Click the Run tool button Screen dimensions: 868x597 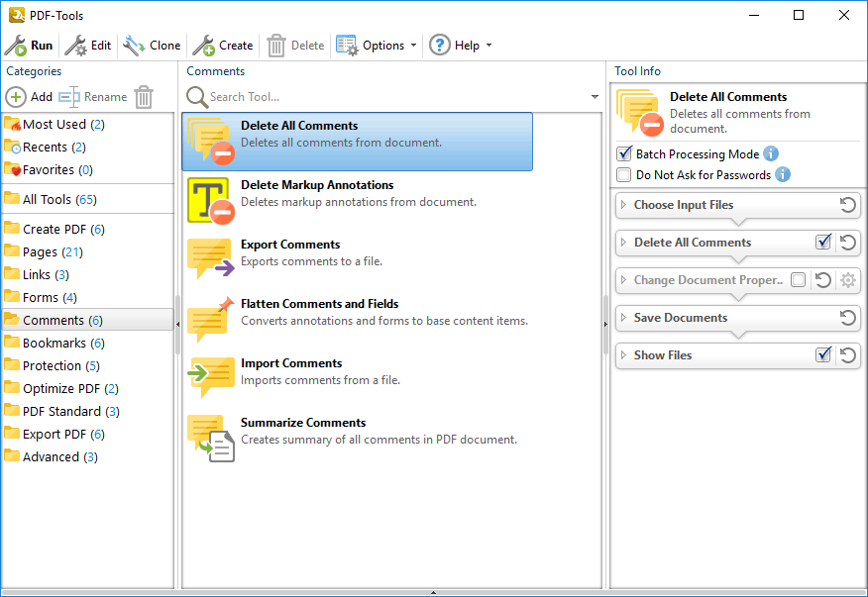coord(29,46)
